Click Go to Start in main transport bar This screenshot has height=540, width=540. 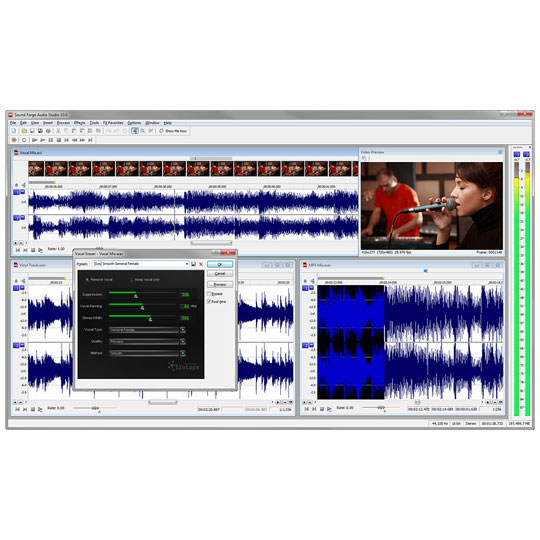tap(66, 140)
